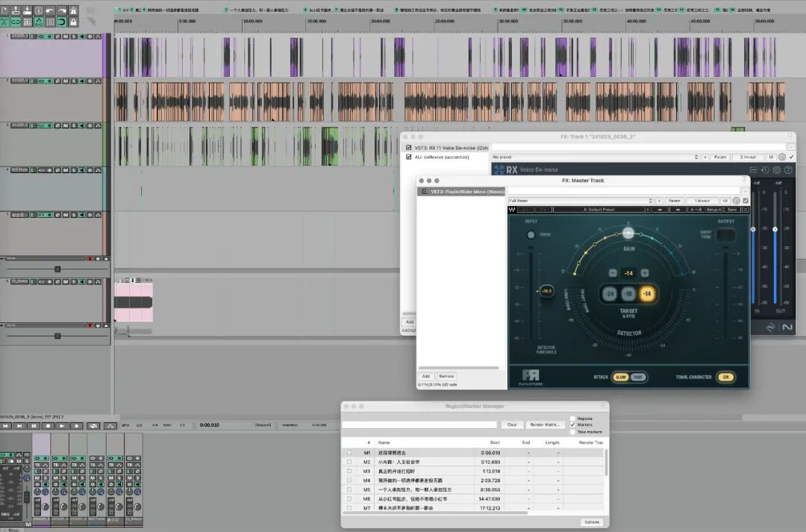Image resolution: width=806 pixels, height=532 pixels.
Task: Click the padlock locking icon in toolbar
Action: (x=73, y=22)
